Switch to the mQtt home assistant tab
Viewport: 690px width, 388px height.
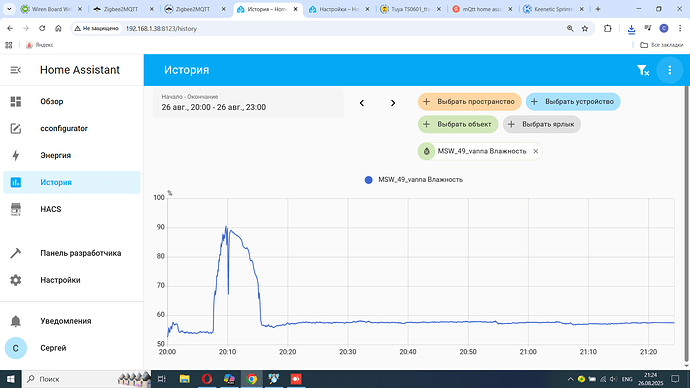pyautogui.click(x=483, y=9)
